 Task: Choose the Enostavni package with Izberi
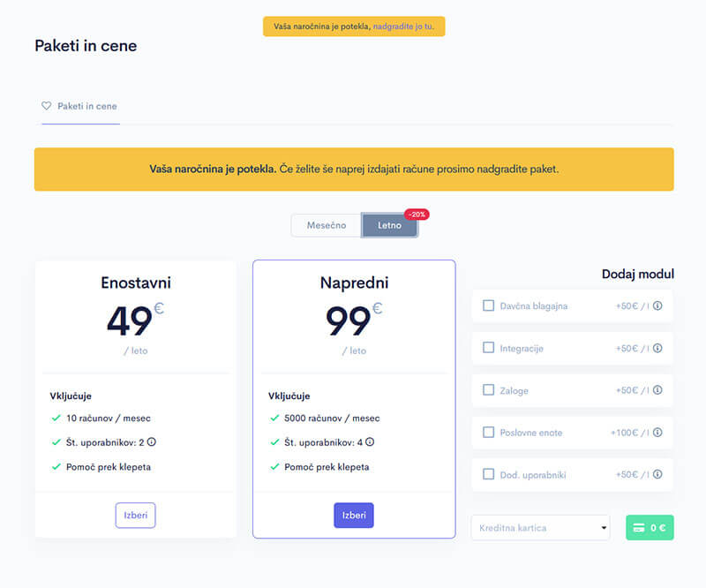pos(135,516)
